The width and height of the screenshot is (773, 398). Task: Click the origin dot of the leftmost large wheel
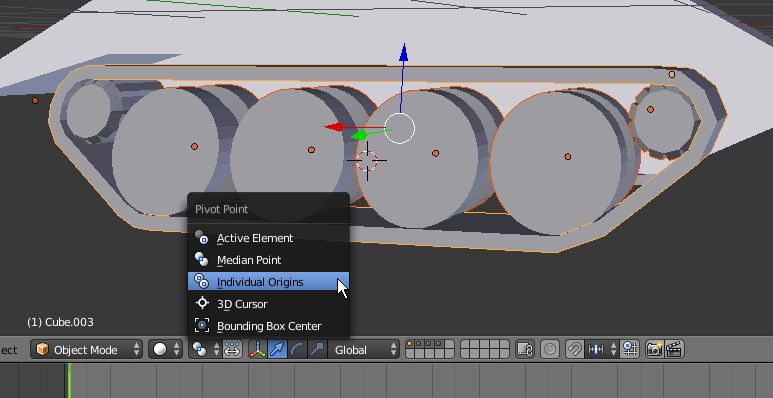[x=194, y=146]
